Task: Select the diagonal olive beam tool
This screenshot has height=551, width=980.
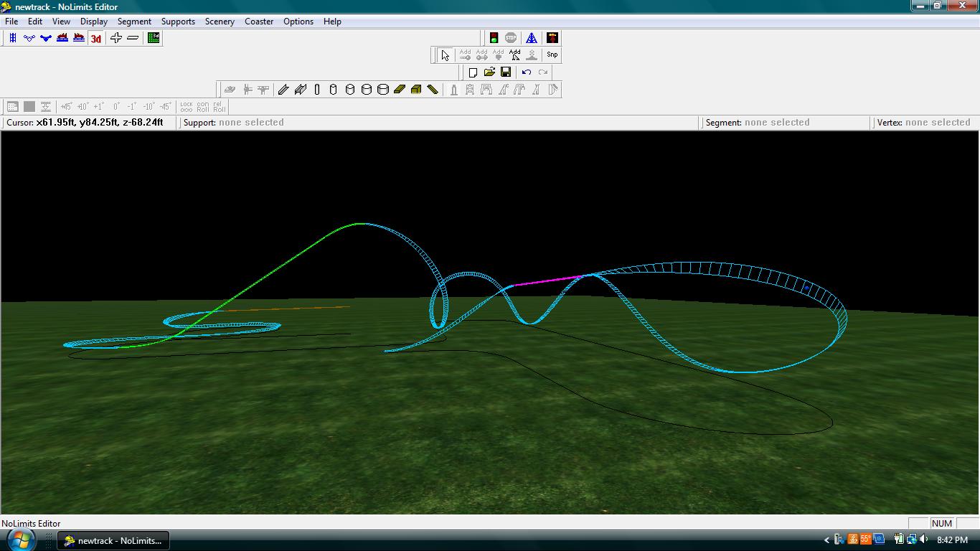Action: coord(433,90)
